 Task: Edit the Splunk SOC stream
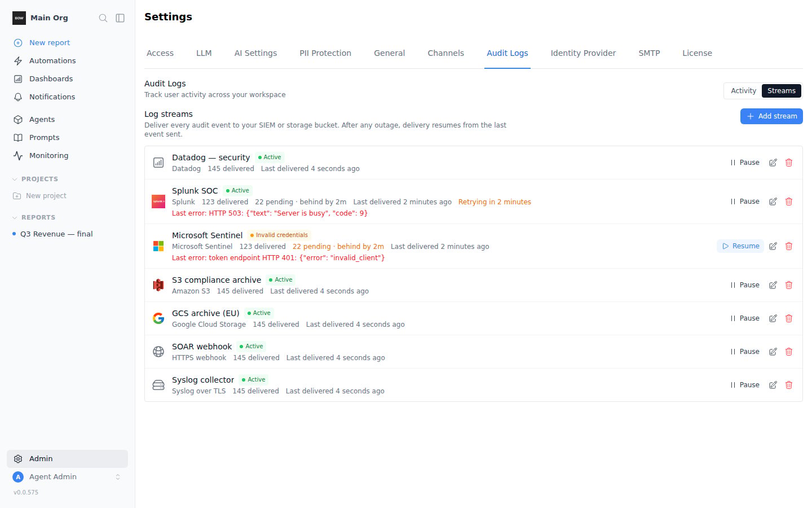(773, 202)
